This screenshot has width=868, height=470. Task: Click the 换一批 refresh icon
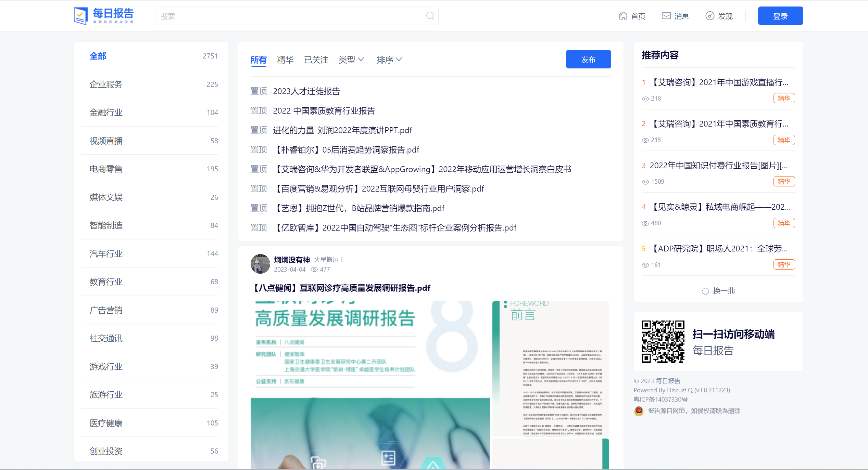coord(705,291)
